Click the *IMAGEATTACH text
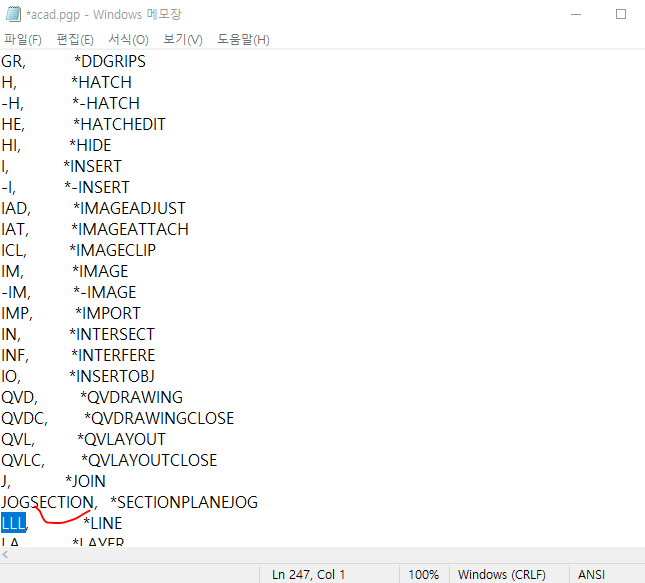 click(x=130, y=229)
